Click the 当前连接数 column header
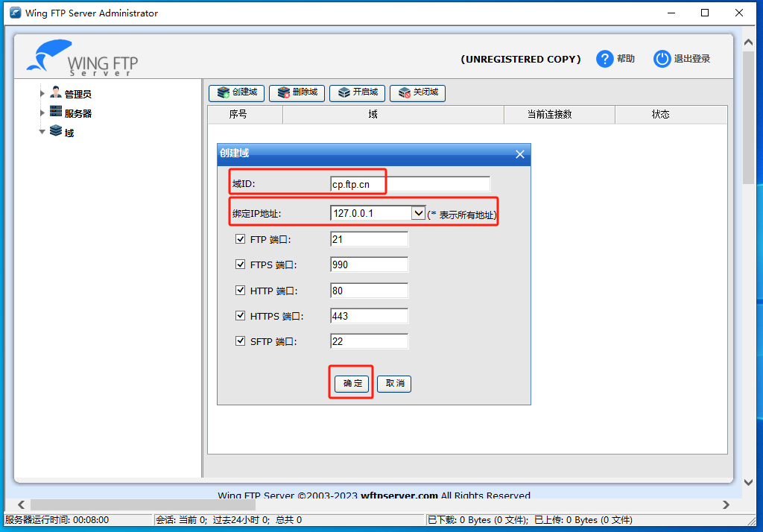Viewport: 763px width, 532px height. [x=560, y=115]
